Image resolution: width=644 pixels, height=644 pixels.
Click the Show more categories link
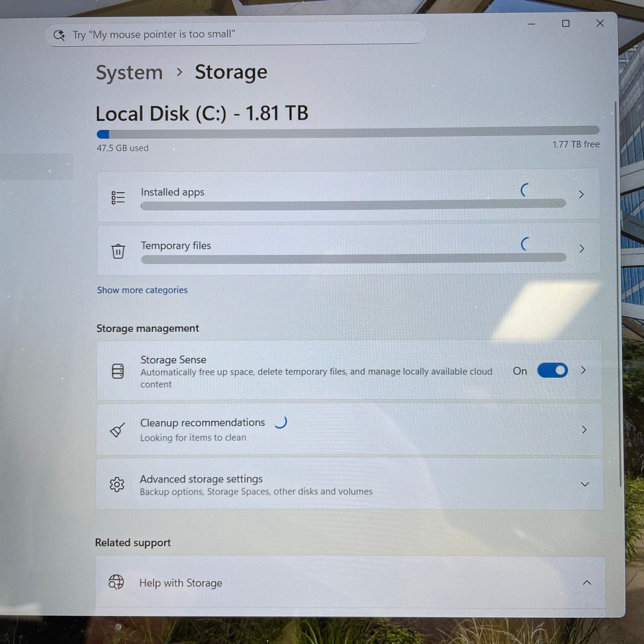click(142, 290)
